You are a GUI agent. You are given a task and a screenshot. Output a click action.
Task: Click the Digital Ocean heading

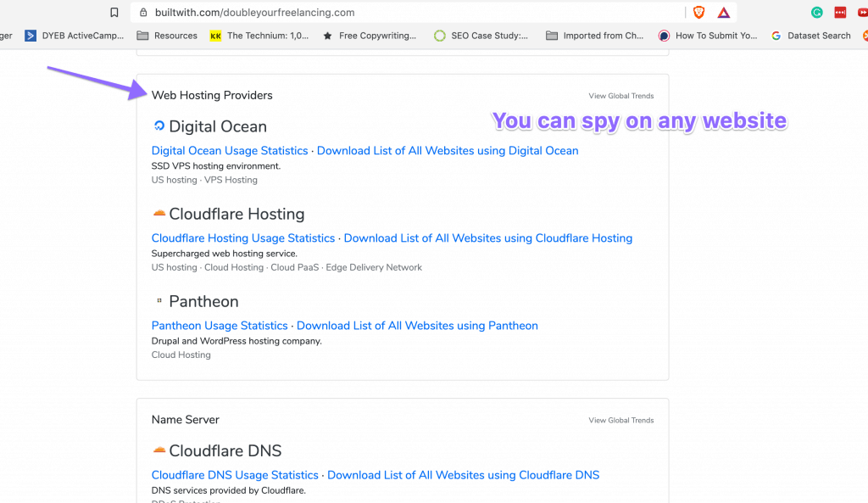click(x=218, y=126)
